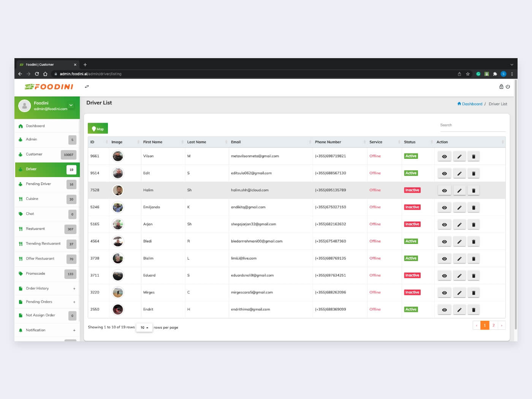Open Promocode menu item
This screenshot has height=399, width=532.
click(47, 274)
